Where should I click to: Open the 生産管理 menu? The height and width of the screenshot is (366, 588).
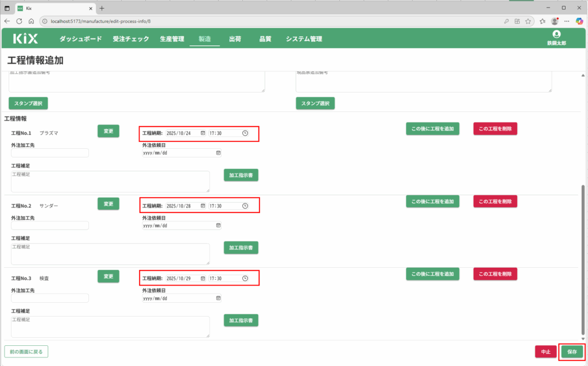pyautogui.click(x=172, y=39)
